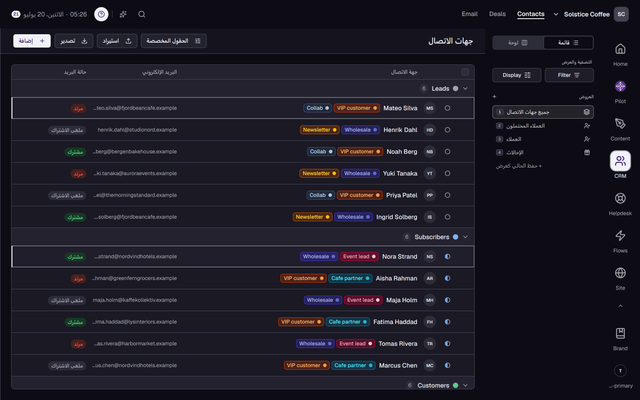Screen dimensions: 640x400
Task: Open الحقول المخصصة custom fields
Action: [173, 41]
